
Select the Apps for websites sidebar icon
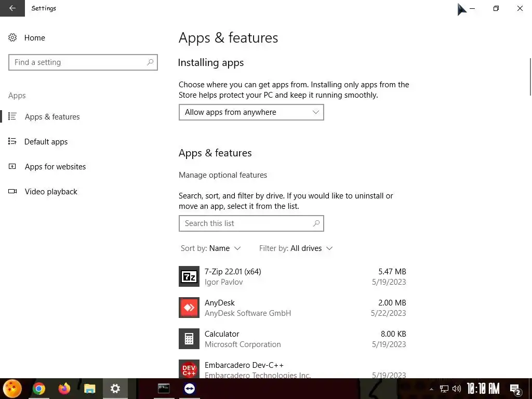pos(12,166)
